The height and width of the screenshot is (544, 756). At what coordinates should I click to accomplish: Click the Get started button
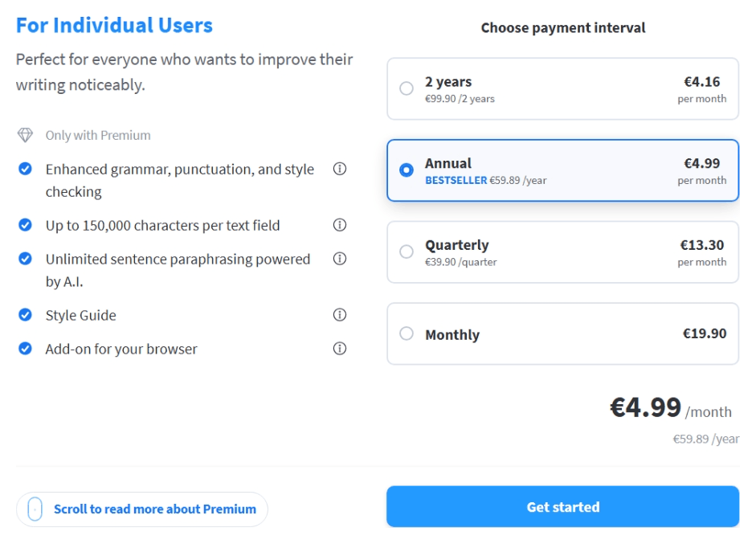562,506
